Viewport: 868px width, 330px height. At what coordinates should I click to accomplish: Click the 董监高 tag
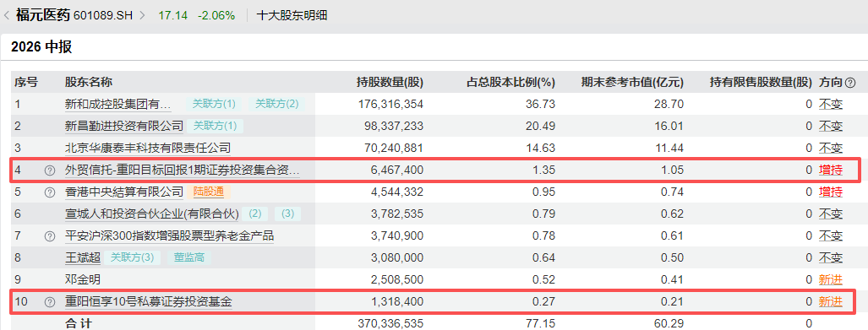188,258
